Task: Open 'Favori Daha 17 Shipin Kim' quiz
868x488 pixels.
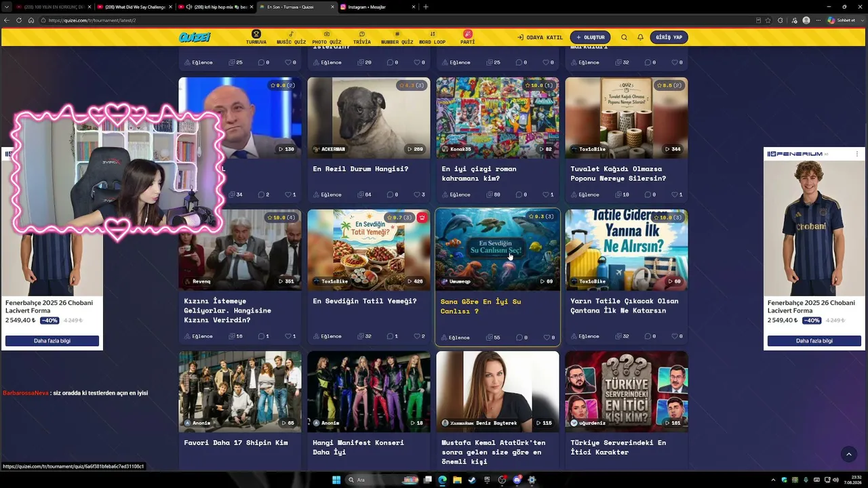Action: [x=236, y=443]
